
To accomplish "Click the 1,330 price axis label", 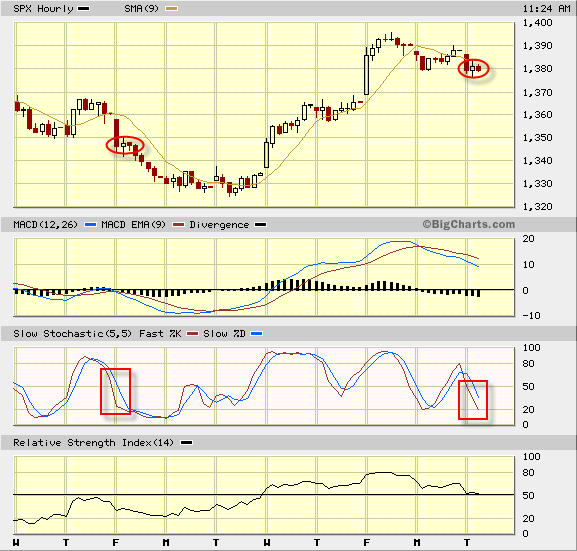I will pos(538,184).
